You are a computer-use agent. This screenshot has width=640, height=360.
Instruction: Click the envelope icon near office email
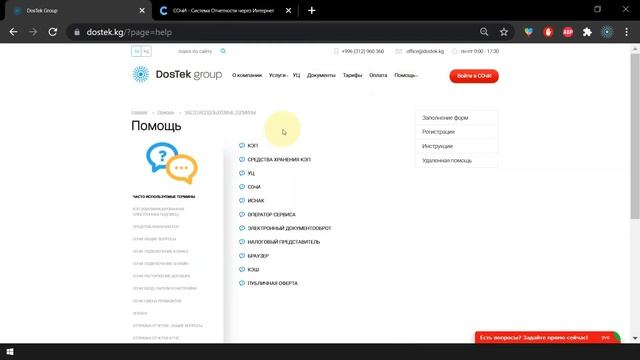coord(399,51)
